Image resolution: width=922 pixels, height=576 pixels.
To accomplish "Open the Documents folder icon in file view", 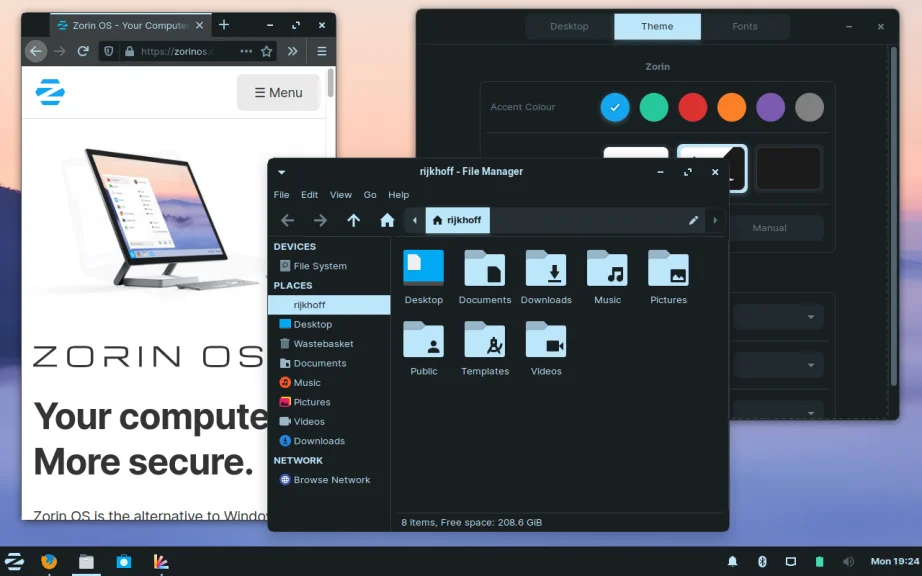I will (x=485, y=267).
